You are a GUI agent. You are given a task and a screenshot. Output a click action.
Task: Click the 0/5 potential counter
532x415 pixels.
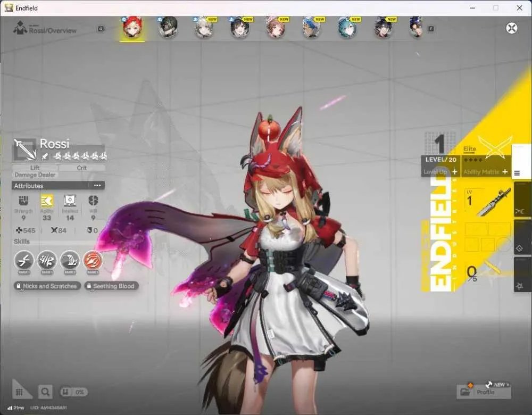pos(472,273)
